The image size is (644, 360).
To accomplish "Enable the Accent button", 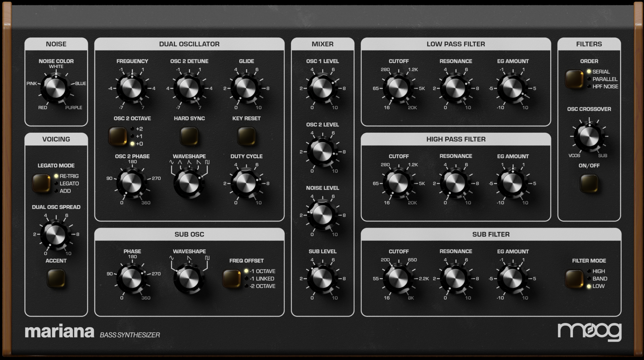I will coord(56,278).
